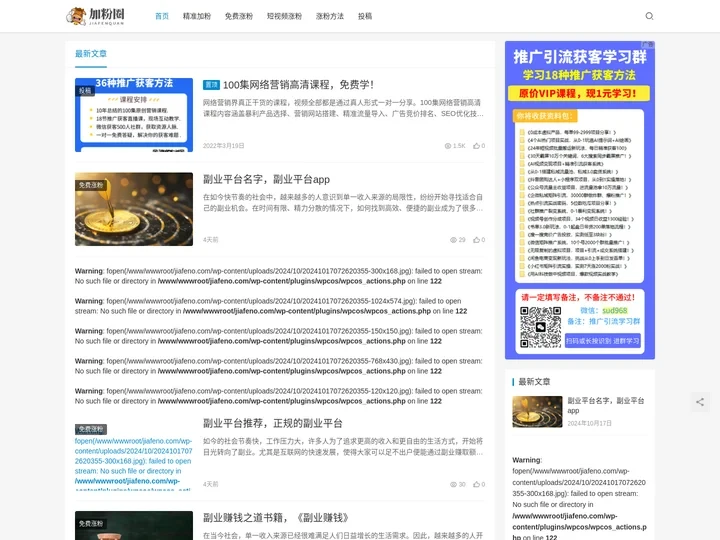Click 免费涨粉 tag on 副业赚钱之道 thumbnail

pyautogui.click(x=91, y=523)
